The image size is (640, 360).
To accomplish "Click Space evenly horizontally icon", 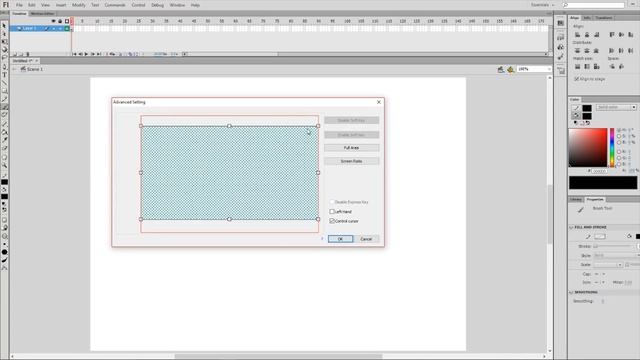I will coord(621,67).
